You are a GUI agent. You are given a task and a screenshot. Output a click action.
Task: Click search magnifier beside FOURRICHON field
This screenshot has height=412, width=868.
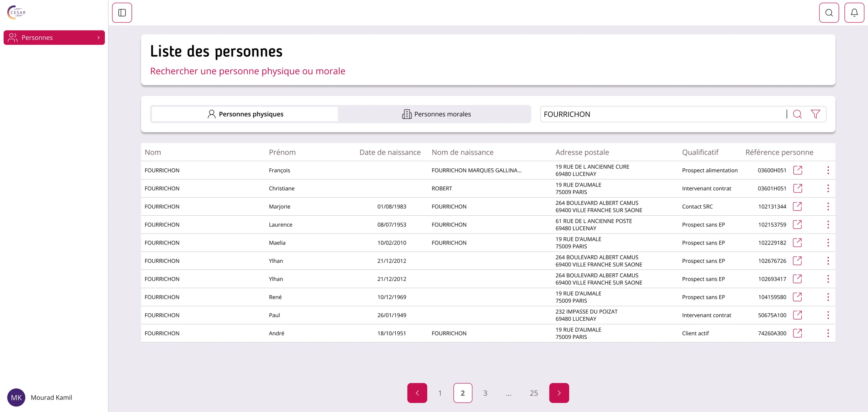click(x=797, y=114)
